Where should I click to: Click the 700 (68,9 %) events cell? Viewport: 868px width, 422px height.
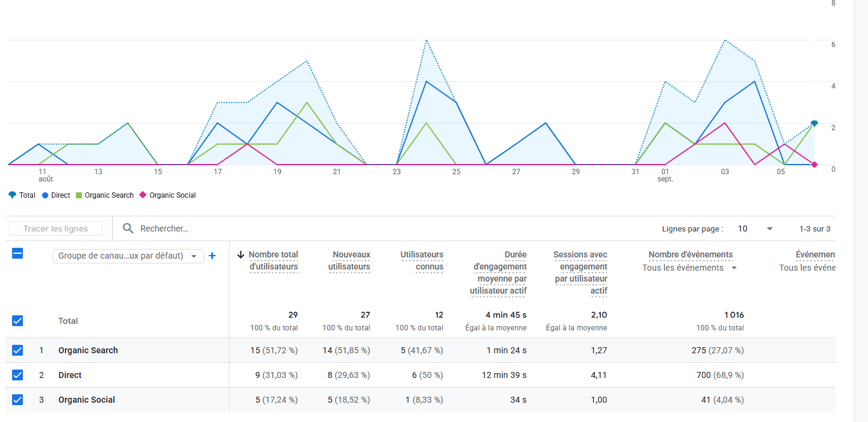(x=720, y=375)
